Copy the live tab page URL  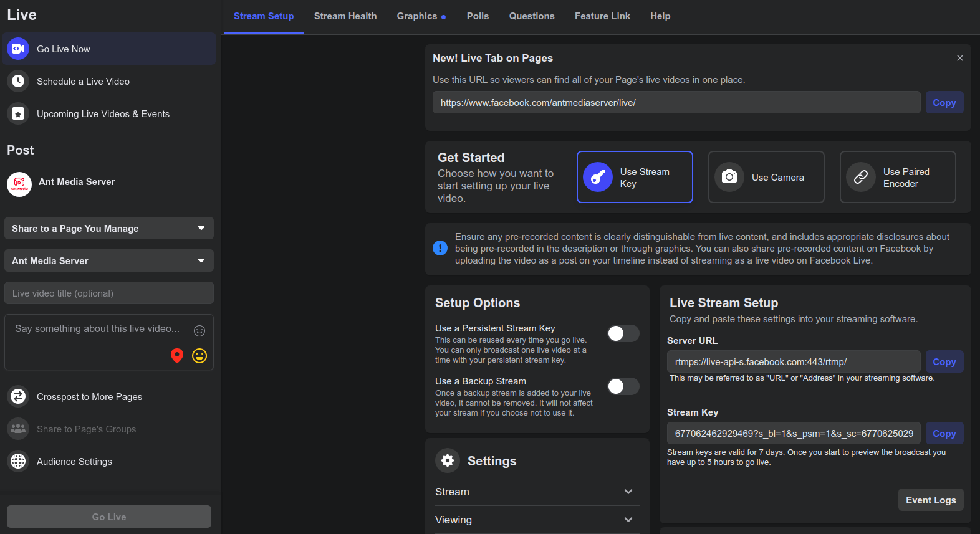[x=944, y=102]
